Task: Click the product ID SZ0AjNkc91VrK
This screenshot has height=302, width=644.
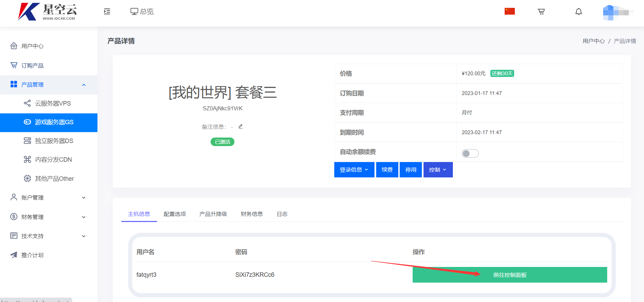Action: click(x=223, y=108)
